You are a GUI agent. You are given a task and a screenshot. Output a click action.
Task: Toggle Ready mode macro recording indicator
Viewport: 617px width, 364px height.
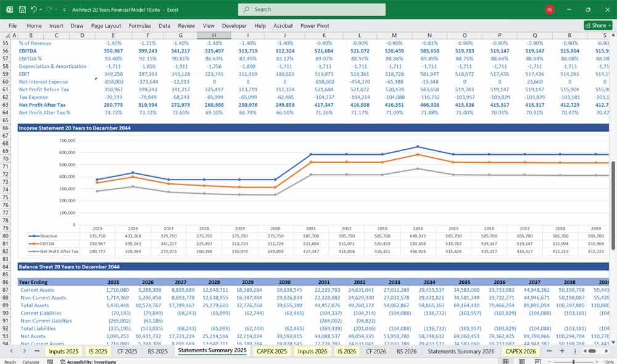51,361
